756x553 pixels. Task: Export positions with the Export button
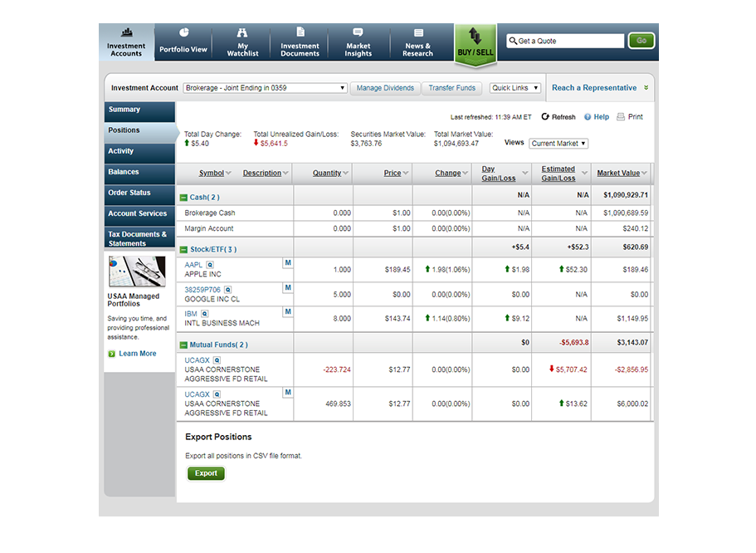click(x=206, y=473)
